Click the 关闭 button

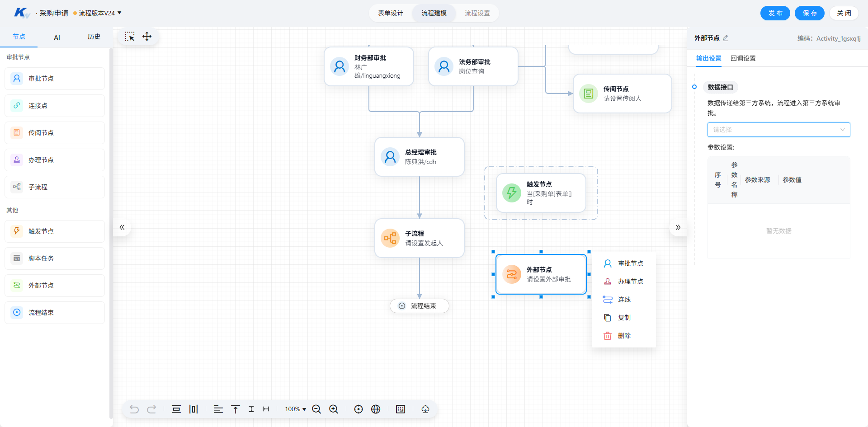844,13
